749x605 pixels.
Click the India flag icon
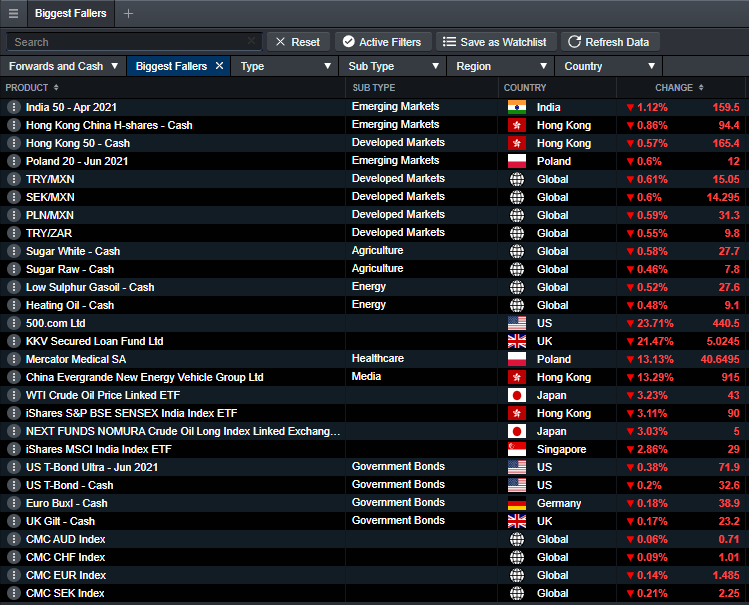pos(516,107)
